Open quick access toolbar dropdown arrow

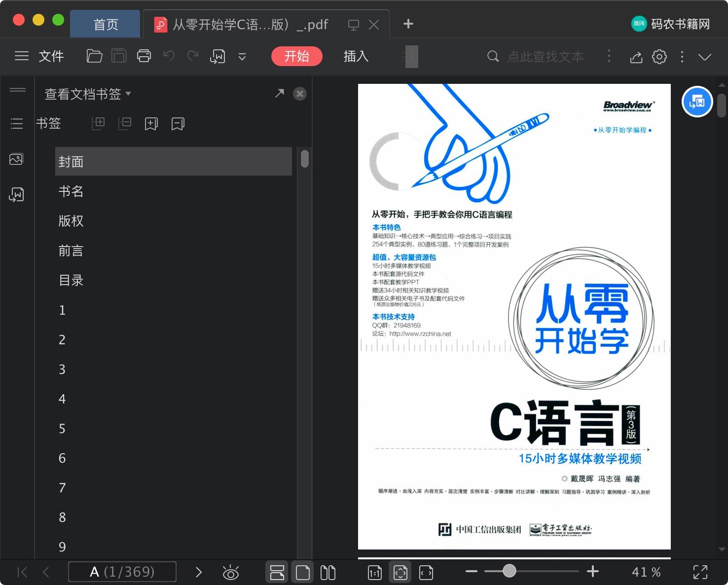[x=242, y=57]
